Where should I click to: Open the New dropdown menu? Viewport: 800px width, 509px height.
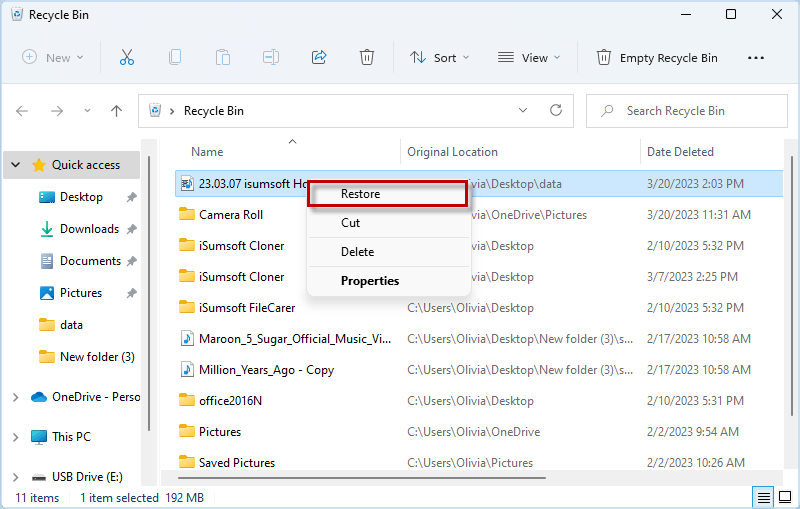point(53,58)
